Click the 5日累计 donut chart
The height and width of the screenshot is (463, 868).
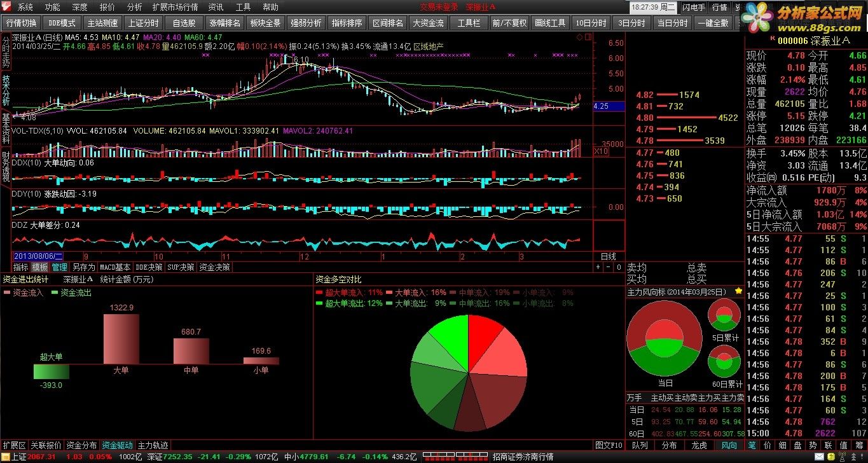pos(724,314)
